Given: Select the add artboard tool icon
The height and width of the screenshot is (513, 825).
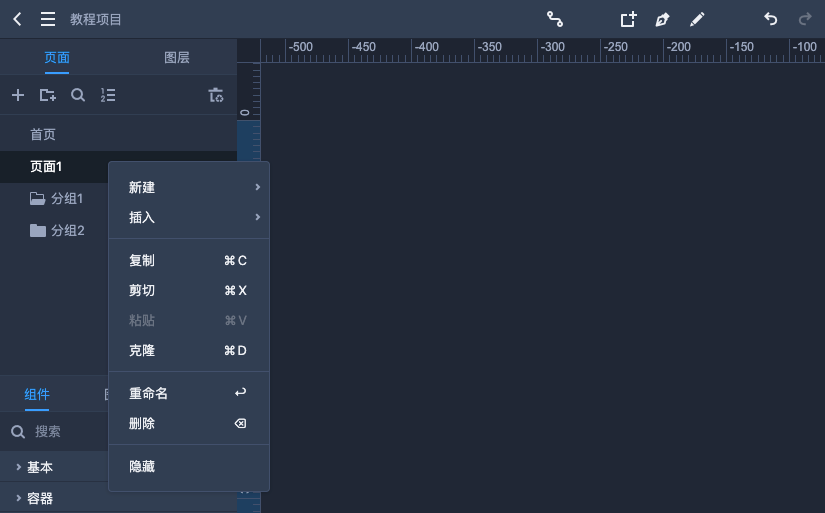Looking at the screenshot, I should (x=628, y=19).
